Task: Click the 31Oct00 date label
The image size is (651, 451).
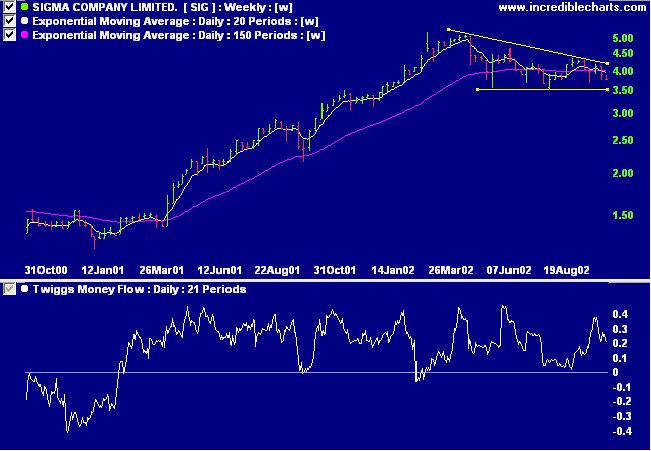Action: pos(46,270)
